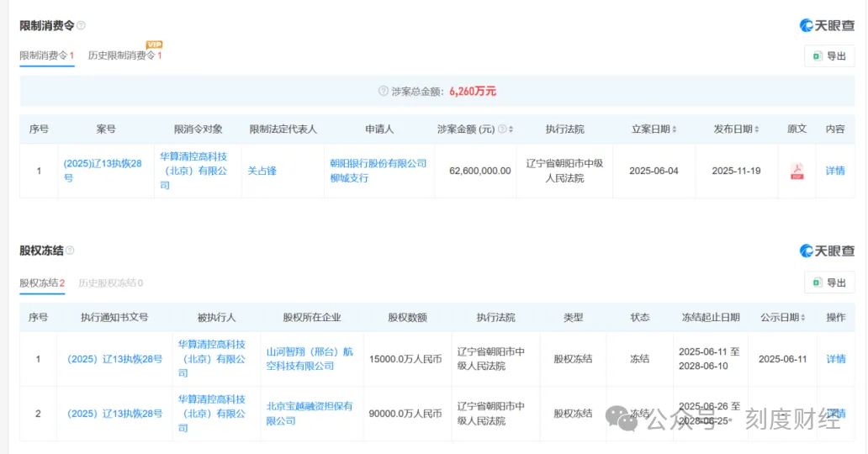Click help icon beside 限制消费令 heading
Screen dimensions: 868x454
click(81, 25)
